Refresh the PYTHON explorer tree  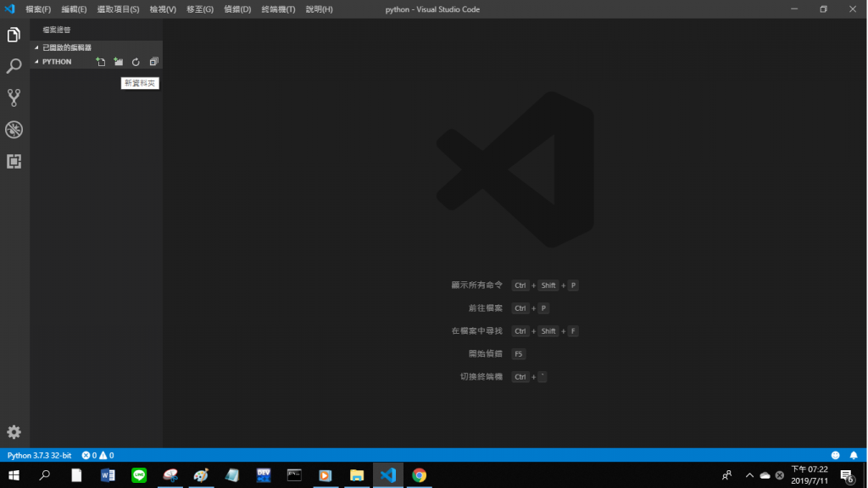[136, 61]
